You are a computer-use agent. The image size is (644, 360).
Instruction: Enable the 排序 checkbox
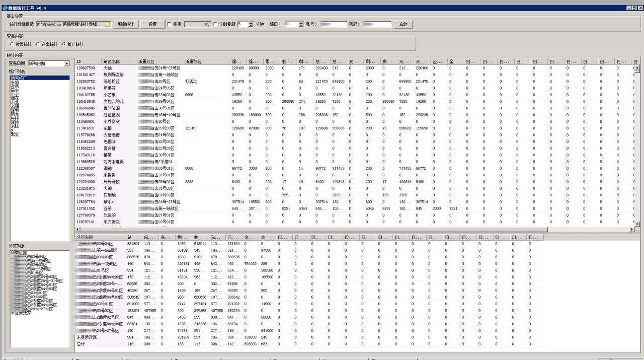tap(169, 24)
